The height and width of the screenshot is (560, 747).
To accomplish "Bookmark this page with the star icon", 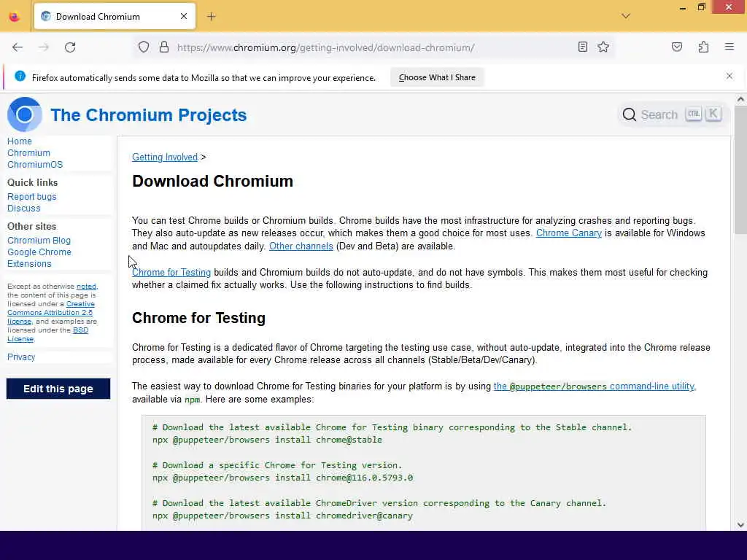I will (x=603, y=47).
